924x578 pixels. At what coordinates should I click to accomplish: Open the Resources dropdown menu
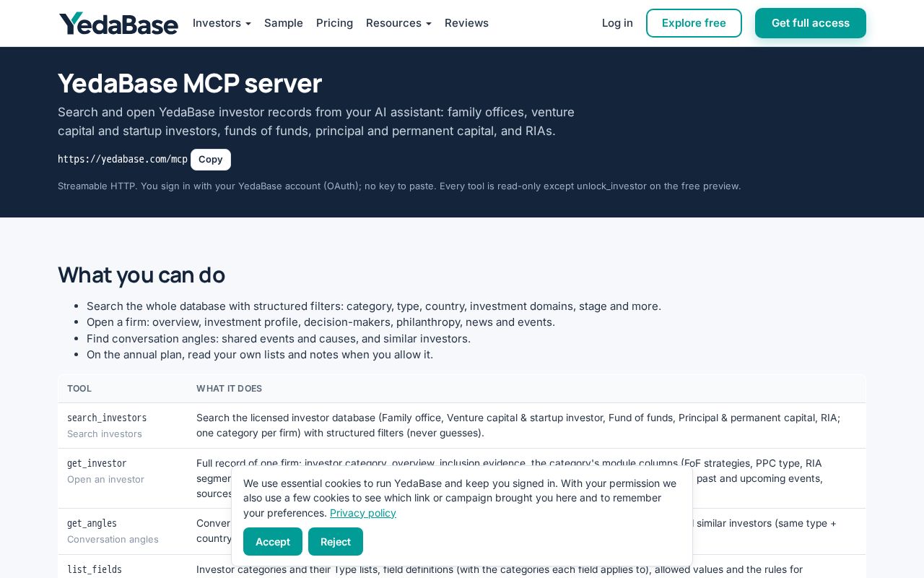pos(398,23)
